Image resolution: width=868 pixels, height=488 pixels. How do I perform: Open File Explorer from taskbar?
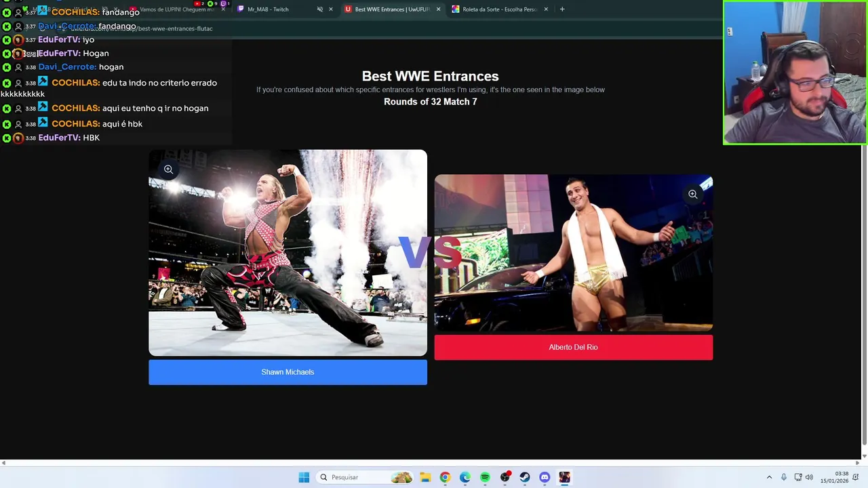(425, 477)
